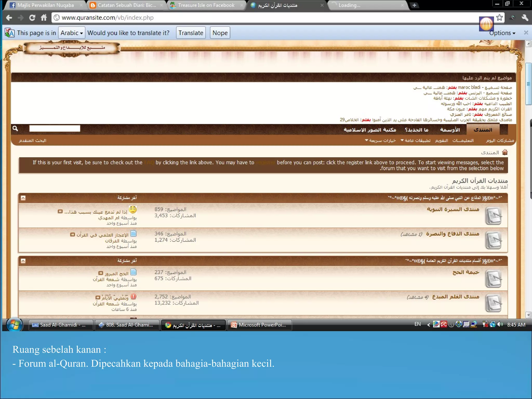Open the wrench settings menu icon
The width and height of the screenshot is (532, 399).
524,18
